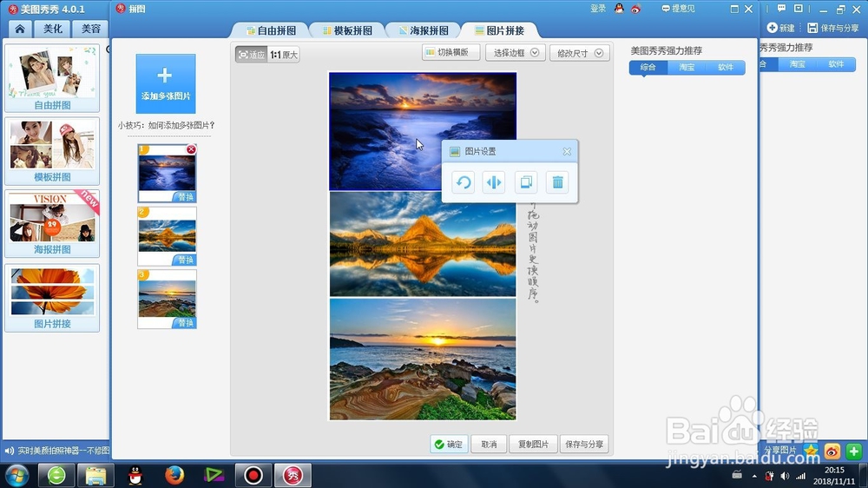Confirm with 确定 button

point(449,445)
